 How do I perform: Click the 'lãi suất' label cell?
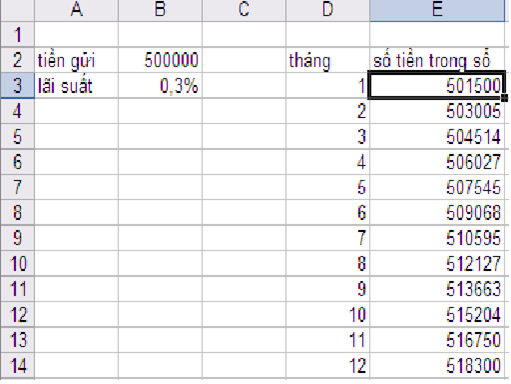tap(76, 86)
